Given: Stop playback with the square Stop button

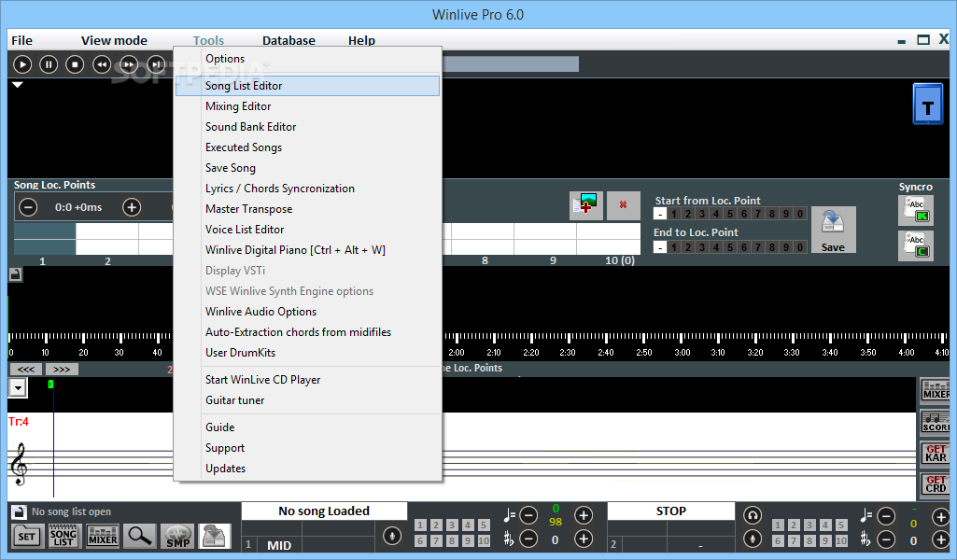Looking at the screenshot, I should pyautogui.click(x=75, y=64).
